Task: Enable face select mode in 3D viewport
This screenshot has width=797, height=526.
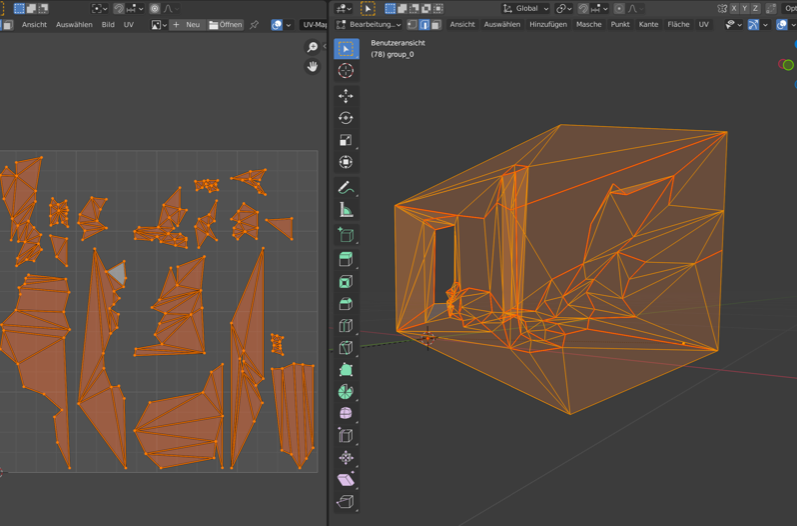Action: point(436,24)
